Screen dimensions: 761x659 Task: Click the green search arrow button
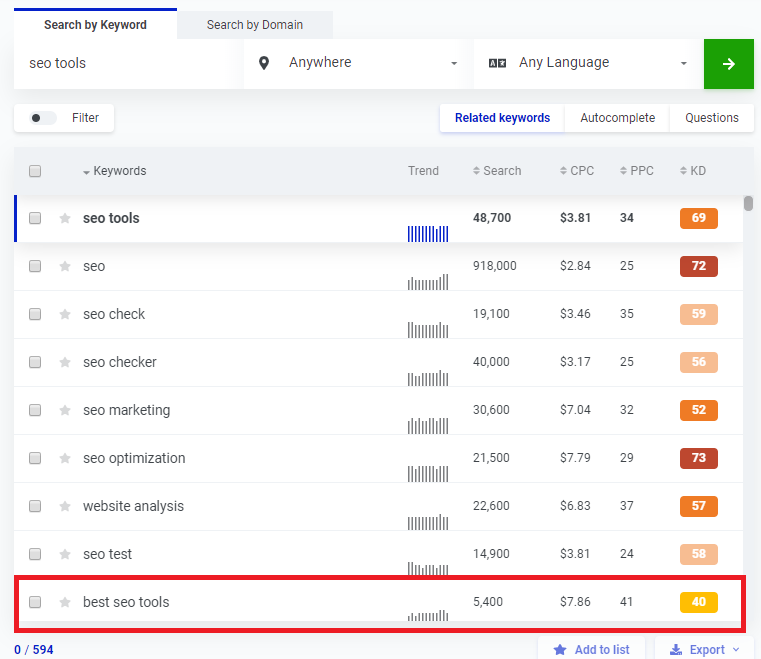pos(728,64)
